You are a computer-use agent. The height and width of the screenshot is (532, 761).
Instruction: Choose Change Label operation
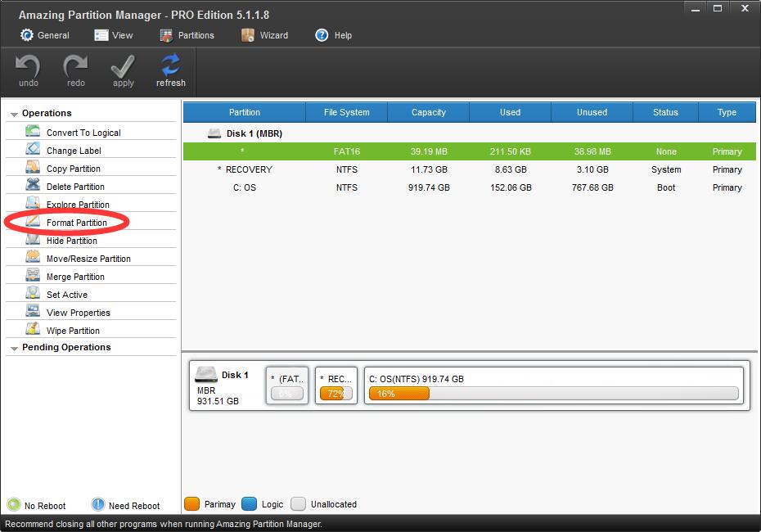[x=74, y=151]
